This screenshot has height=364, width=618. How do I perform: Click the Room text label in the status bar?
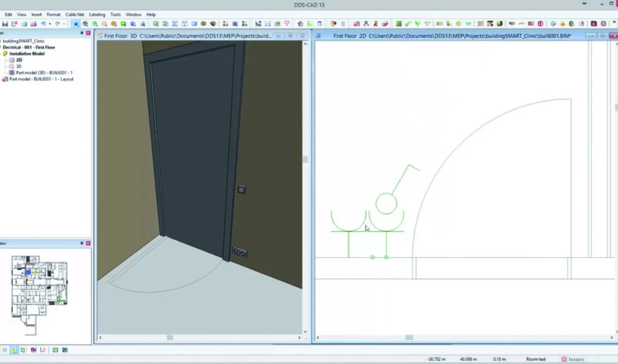[536, 359]
